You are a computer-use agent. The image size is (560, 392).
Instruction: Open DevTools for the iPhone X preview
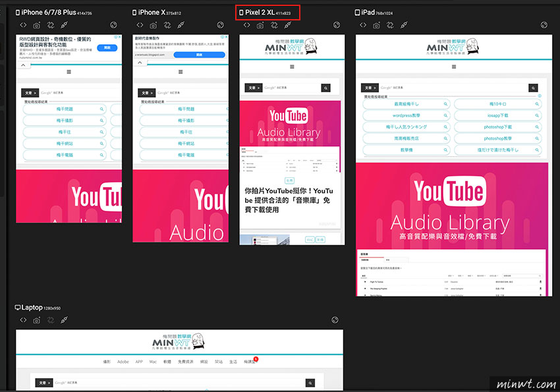pos(140,25)
